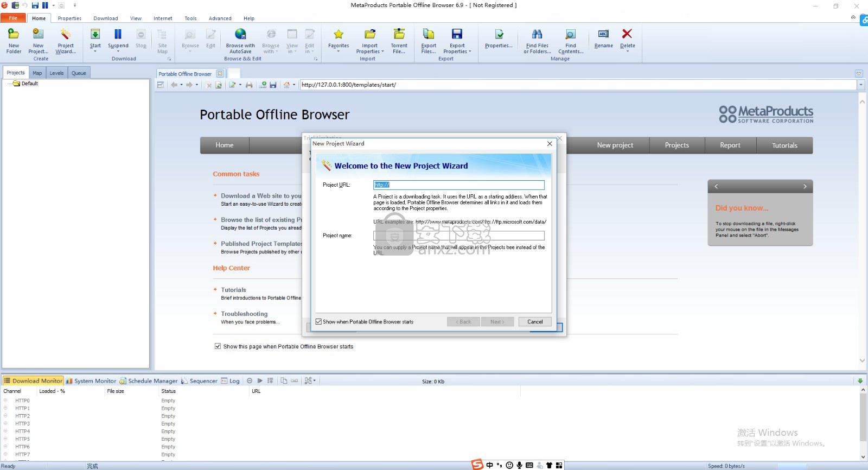This screenshot has width=868, height=470.
Task: Expand the Export Properties dropdown
Action: [x=470, y=52]
